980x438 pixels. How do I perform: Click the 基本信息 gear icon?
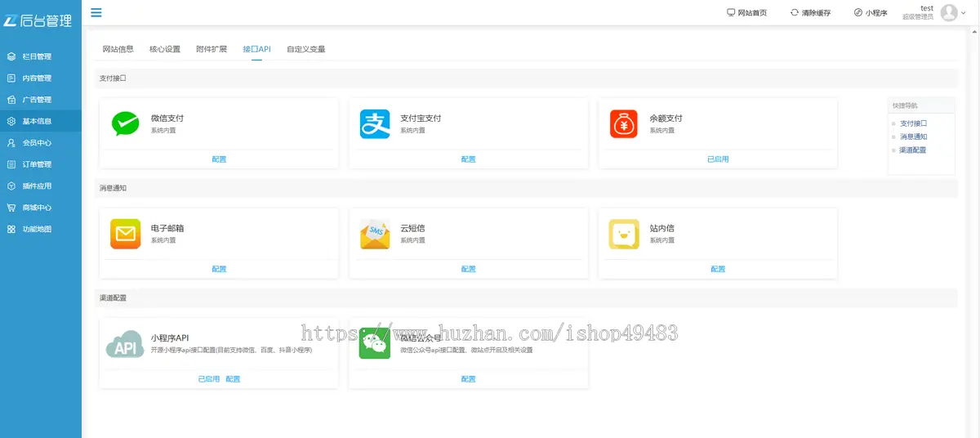(11, 121)
